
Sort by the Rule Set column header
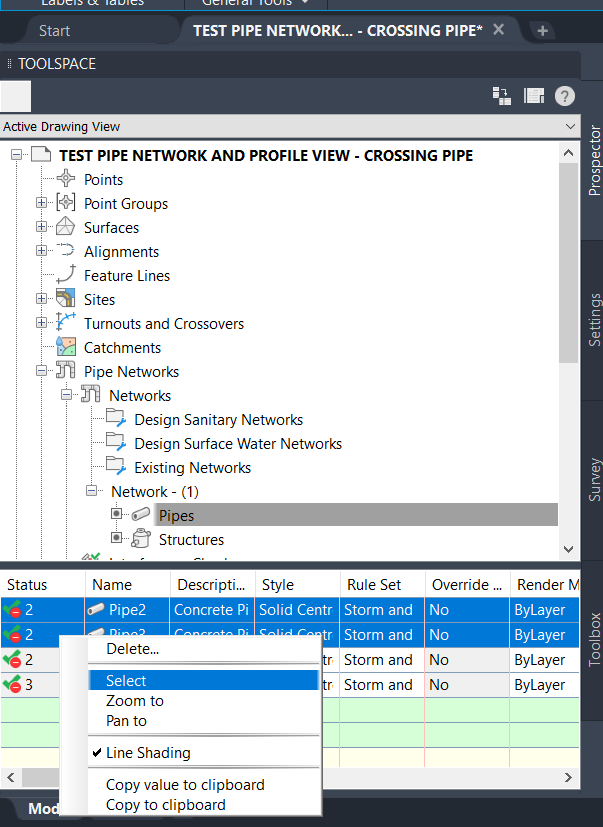click(382, 584)
